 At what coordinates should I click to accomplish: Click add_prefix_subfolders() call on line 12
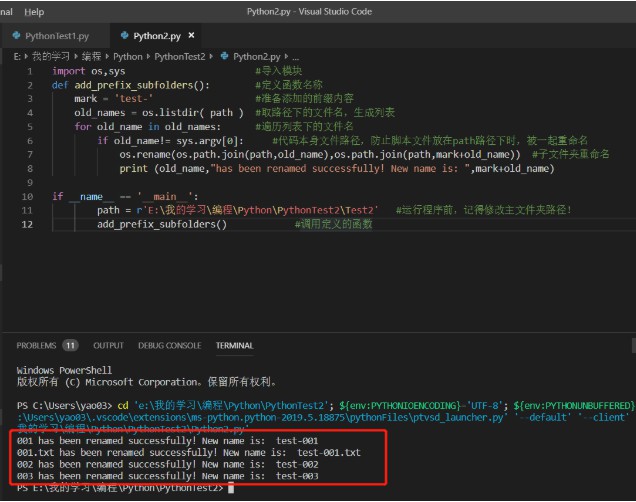(162, 224)
